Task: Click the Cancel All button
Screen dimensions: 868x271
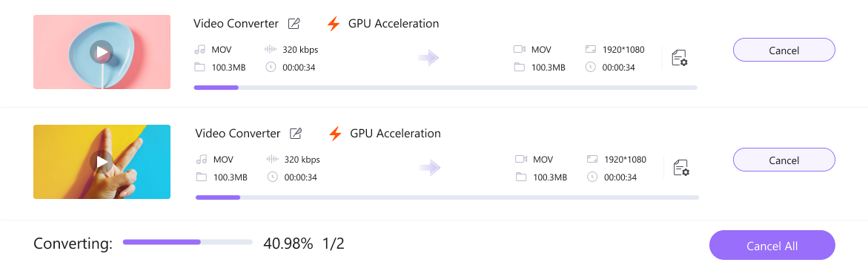Action: (772, 246)
